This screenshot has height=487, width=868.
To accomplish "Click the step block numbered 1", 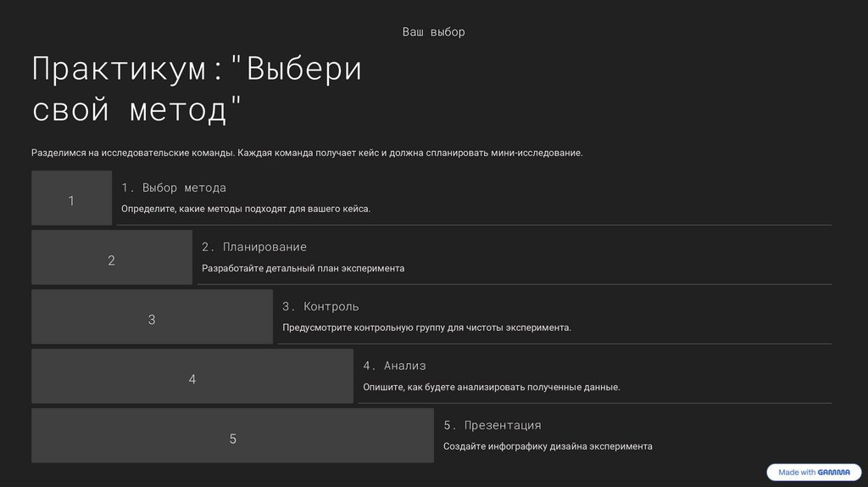I will pos(71,198).
